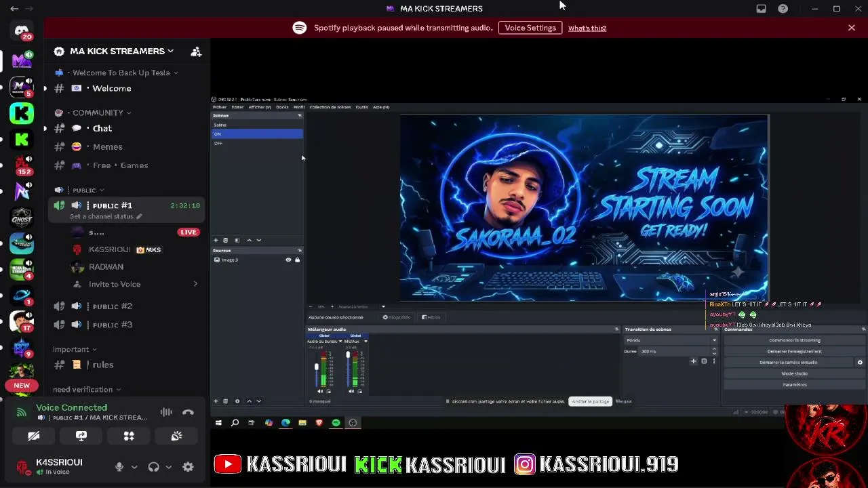The height and width of the screenshot is (488, 868).
Task: Open File Explorer on the streamed taskbar
Action: pos(302,423)
